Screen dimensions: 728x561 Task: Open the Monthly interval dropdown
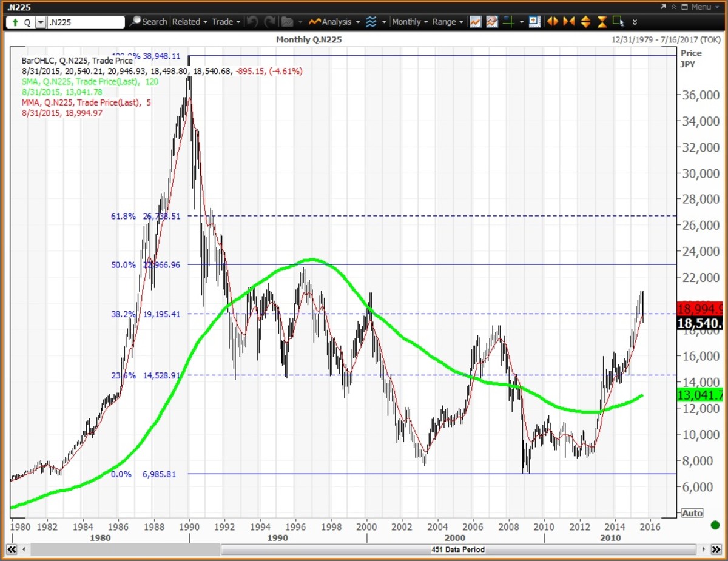409,22
